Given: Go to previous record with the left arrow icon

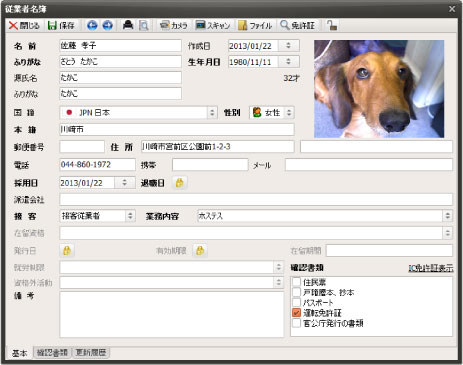Looking at the screenshot, I should tap(92, 25).
